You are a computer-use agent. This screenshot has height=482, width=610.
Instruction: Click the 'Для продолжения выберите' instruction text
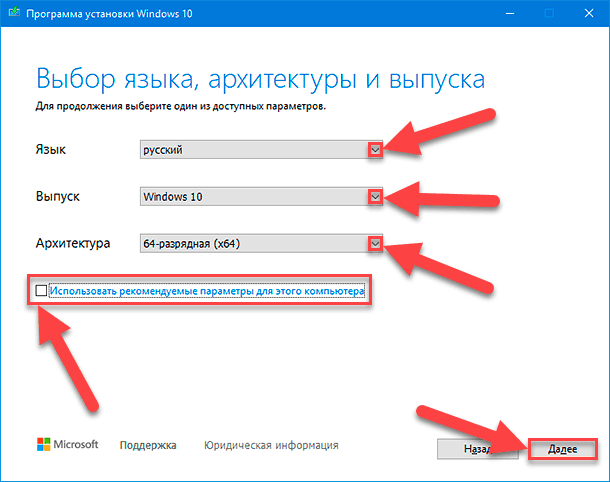tap(181, 106)
